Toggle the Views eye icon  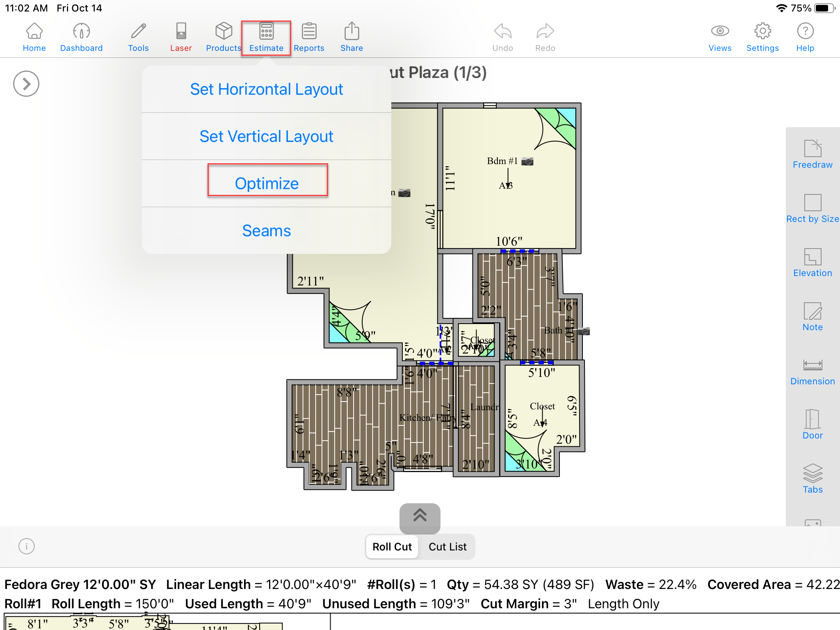click(720, 37)
